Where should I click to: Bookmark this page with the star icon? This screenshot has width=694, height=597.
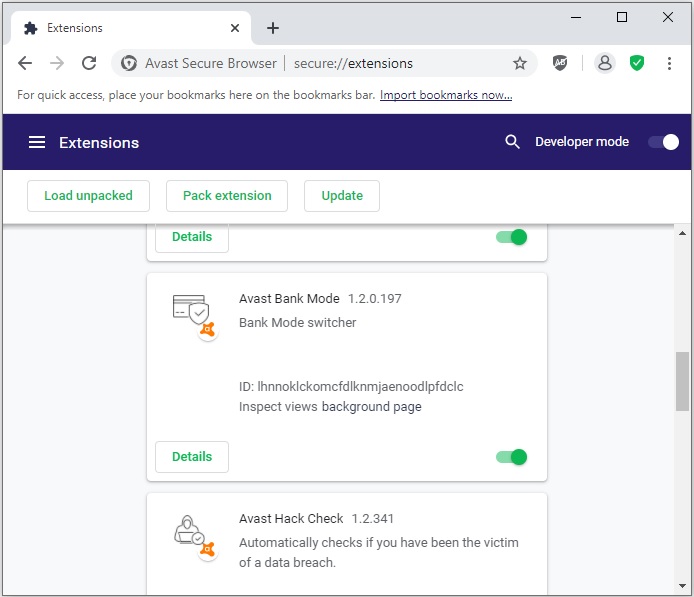click(x=520, y=63)
